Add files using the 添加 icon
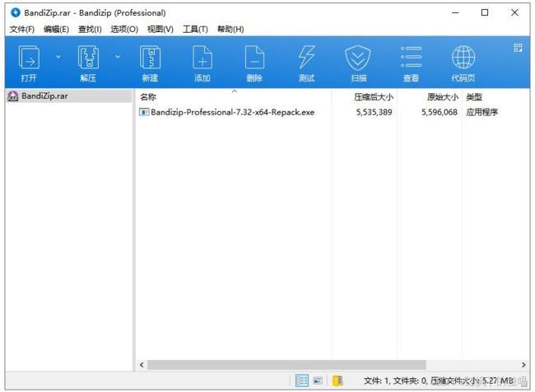535x392 pixels. tap(202, 63)
